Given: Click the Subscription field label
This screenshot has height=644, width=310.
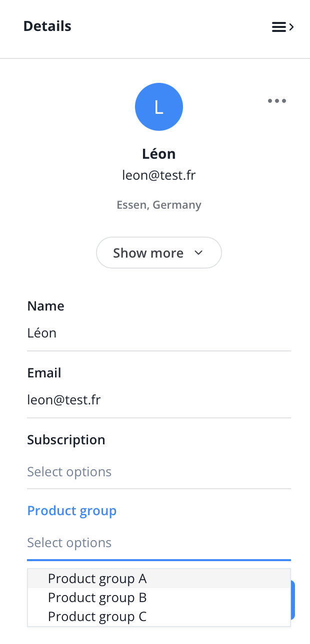Looking at the screenshot, I should coord(66,440).
